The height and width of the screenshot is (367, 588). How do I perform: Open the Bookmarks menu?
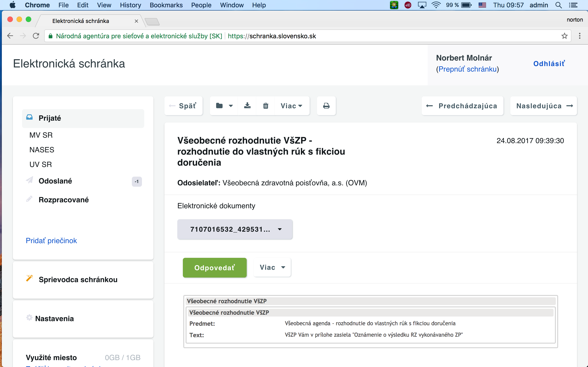click(166, 5)
